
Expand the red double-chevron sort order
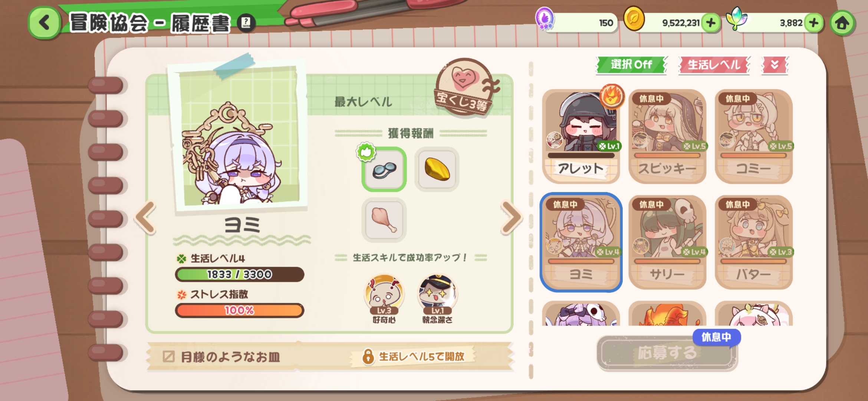tap(775, 65)
